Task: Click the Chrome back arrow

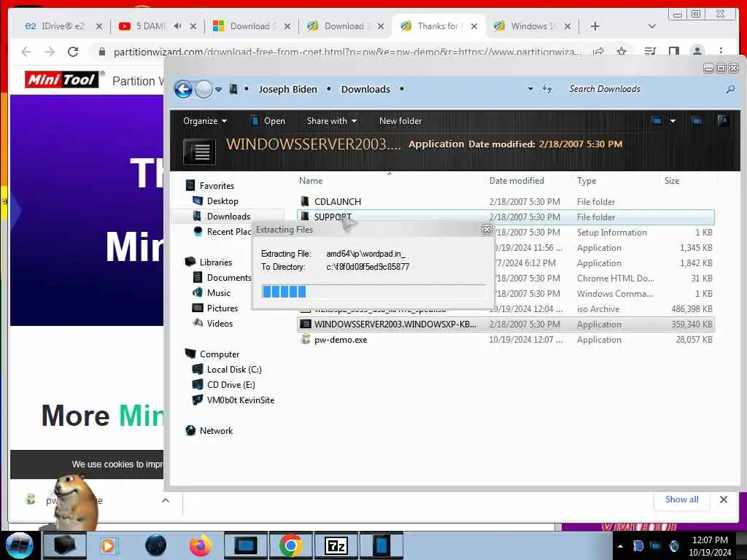Action: pyautogui.click(x=26, y=52)
